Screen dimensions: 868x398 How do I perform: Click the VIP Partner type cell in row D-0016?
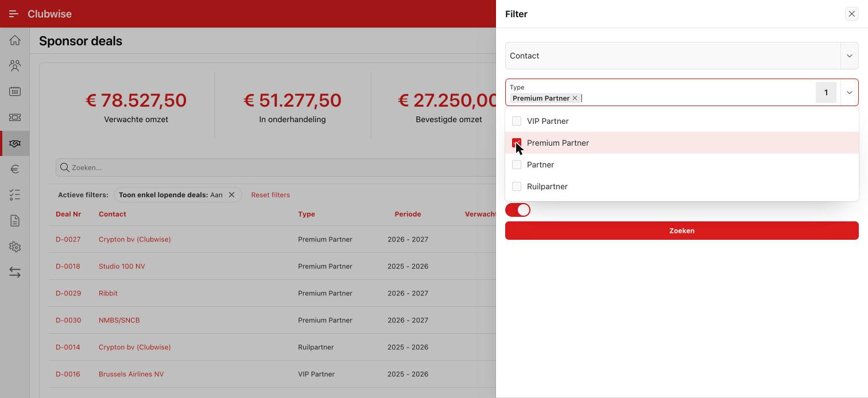[316, 374]
